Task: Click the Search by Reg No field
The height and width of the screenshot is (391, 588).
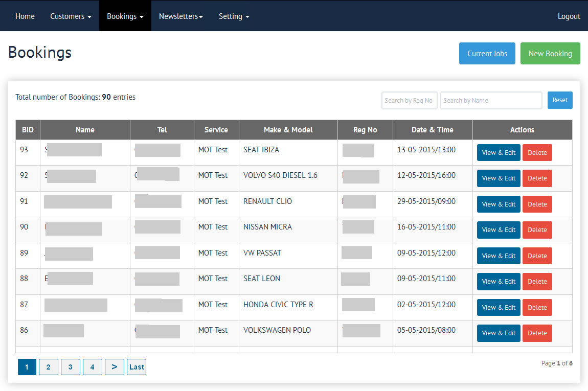Action: [409, 101]
